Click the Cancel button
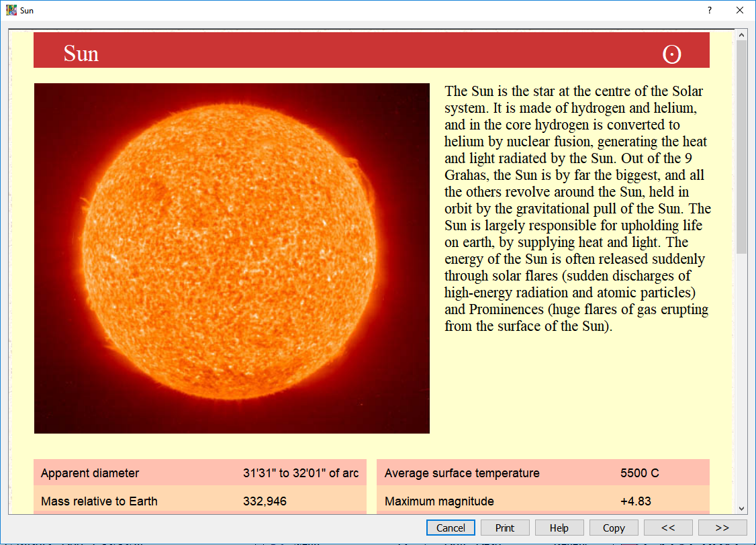 coord(451,528)
